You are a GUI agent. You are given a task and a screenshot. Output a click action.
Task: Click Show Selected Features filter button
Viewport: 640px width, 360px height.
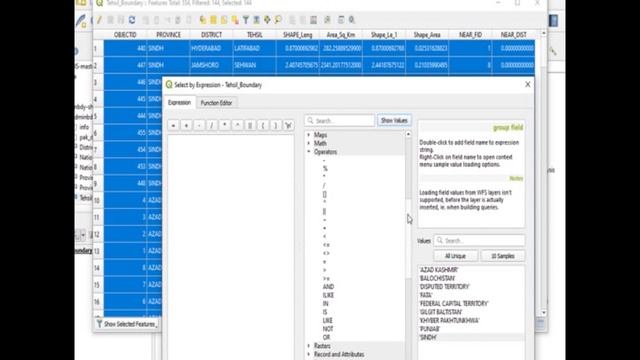point(127,324)
